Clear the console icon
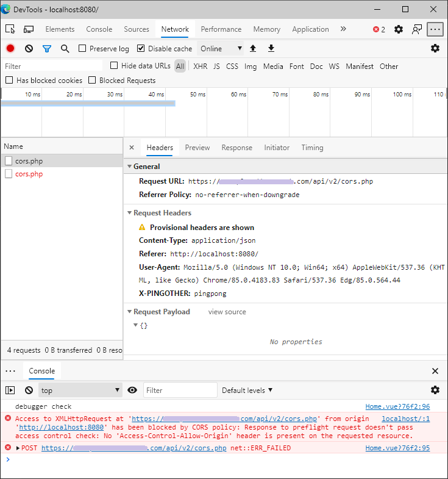The width and height of the screenshot is (448, 479). pyautogui.click(x=29, y=390)
